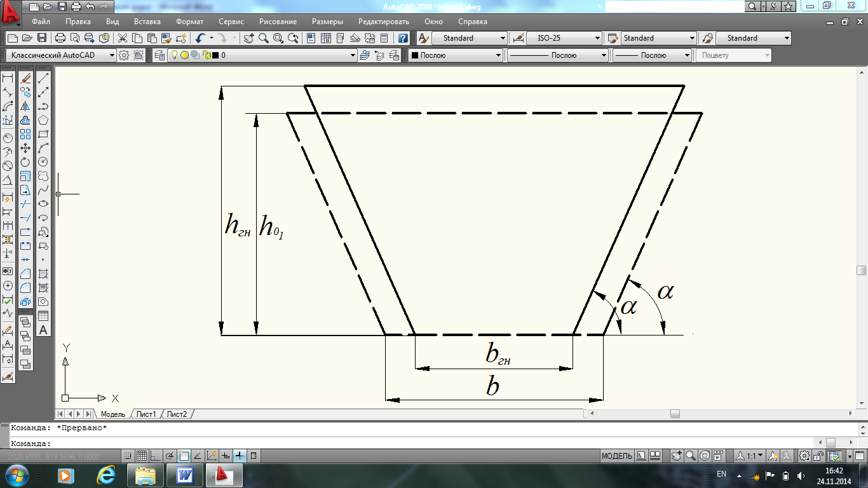Open the Layer Properties Manager icon
The image size is (868, 488).
159,55
